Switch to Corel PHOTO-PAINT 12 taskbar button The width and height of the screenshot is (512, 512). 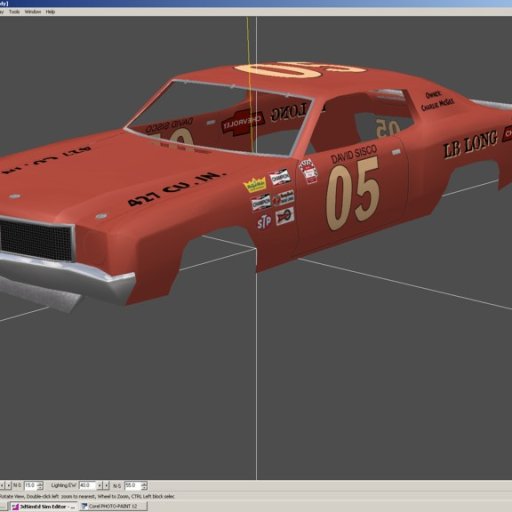113,506
